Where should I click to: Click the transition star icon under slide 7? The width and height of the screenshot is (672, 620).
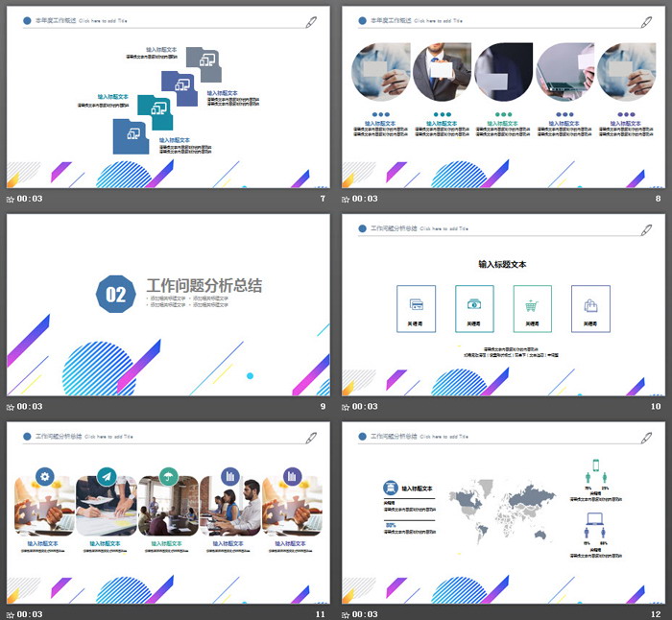(x=11, y=199)
